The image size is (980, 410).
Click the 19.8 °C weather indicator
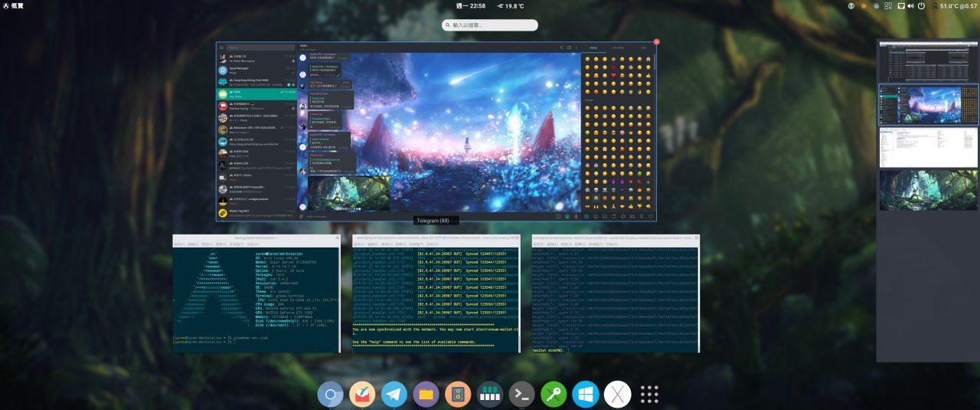point(511,6)
